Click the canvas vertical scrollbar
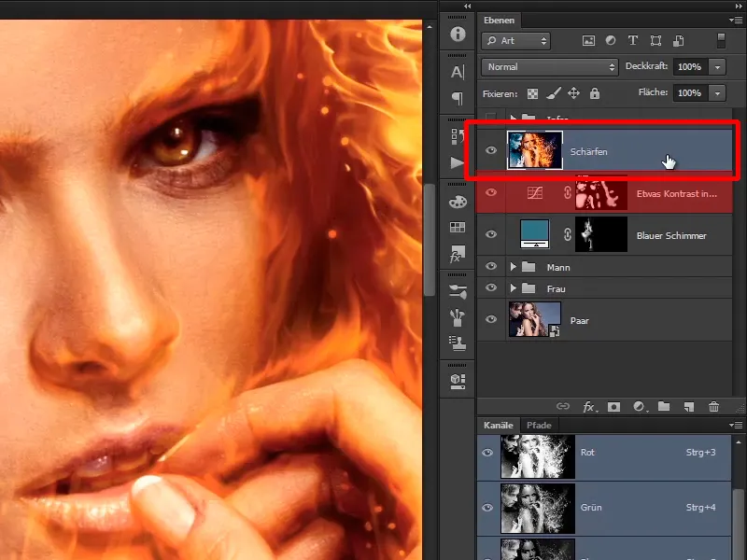The width and height of the screenshot is (747, 560). point(430,240)
